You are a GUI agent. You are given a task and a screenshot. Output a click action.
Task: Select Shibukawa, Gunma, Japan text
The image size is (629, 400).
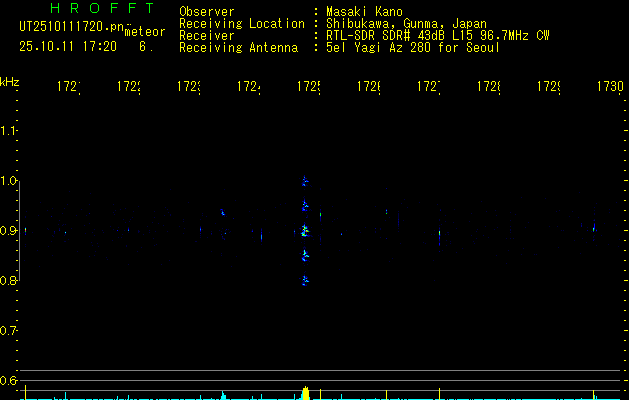tap(406, 24)
